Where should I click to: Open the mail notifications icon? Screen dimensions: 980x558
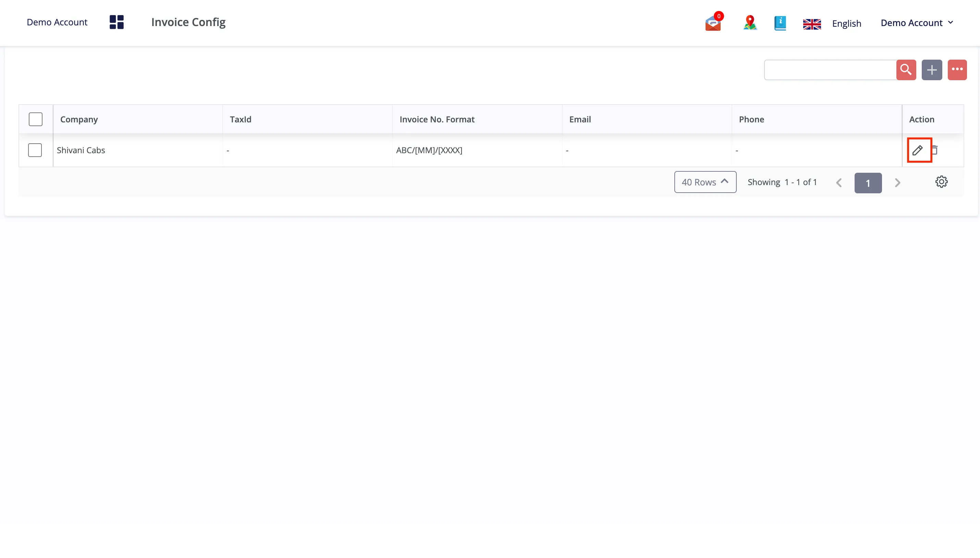714,22
